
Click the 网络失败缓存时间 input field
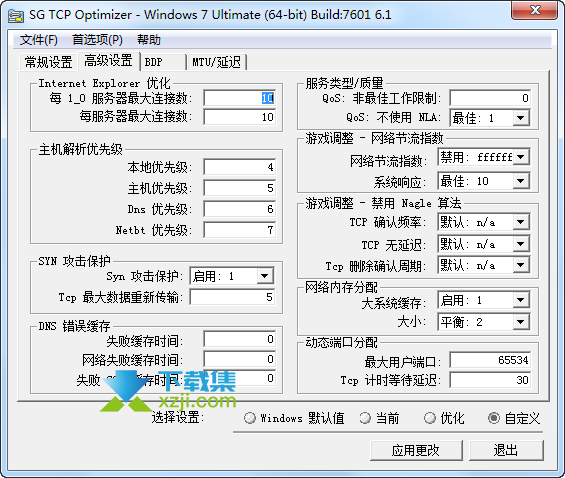[240, 359]
